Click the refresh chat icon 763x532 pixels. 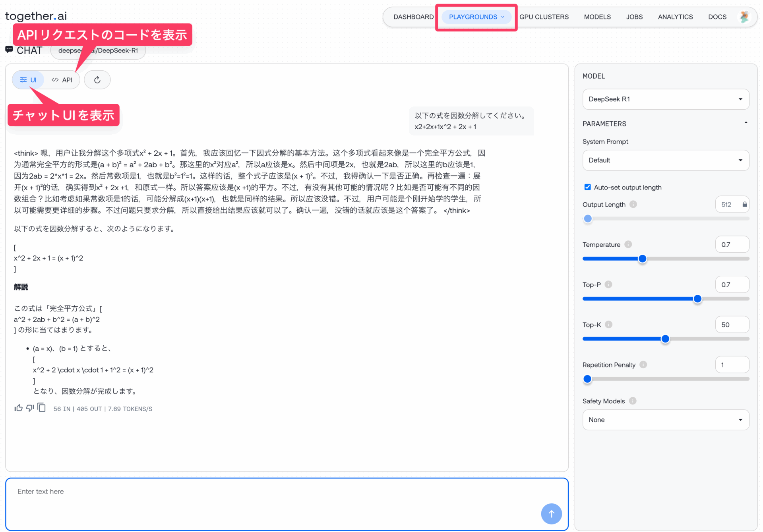(97, 80)
